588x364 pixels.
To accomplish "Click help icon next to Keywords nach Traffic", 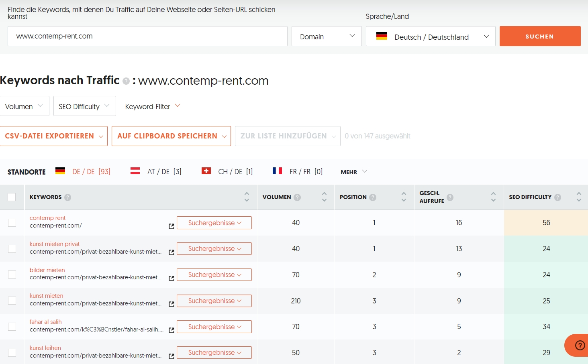I will tap(126, 81).
